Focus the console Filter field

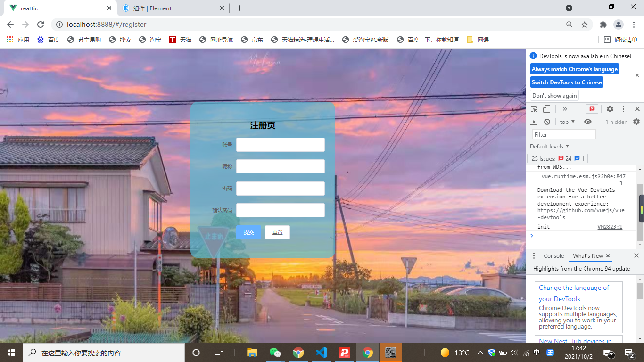[x=564, y=134]
